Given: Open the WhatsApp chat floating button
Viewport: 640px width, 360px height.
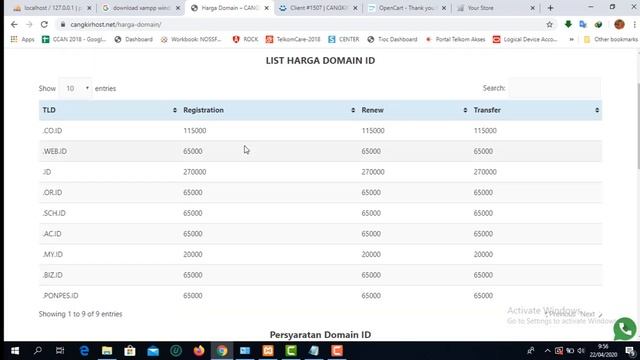Looking at the screenshot, I should point(624,329).
